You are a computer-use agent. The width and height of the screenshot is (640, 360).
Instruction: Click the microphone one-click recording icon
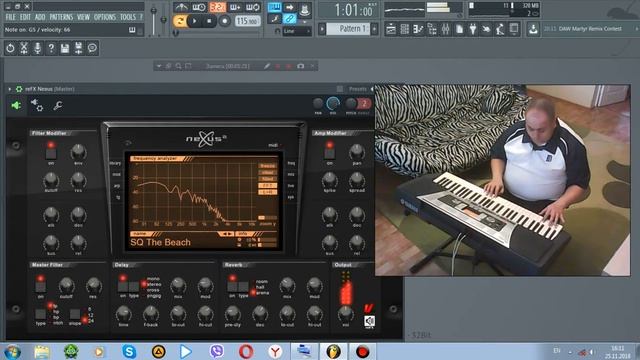pos(37,48)
